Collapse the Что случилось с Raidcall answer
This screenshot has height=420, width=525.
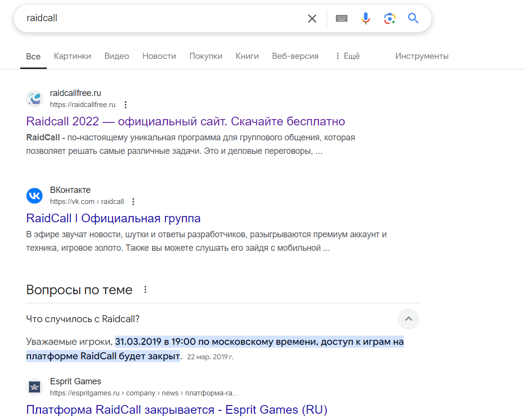pyautogui.click(x=408, y=319)
